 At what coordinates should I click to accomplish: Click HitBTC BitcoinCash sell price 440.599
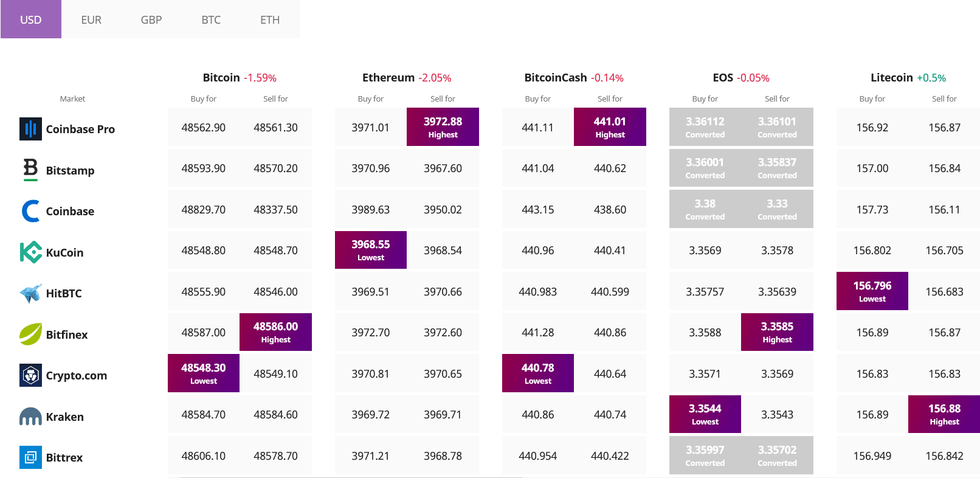(x=610, y=292)
